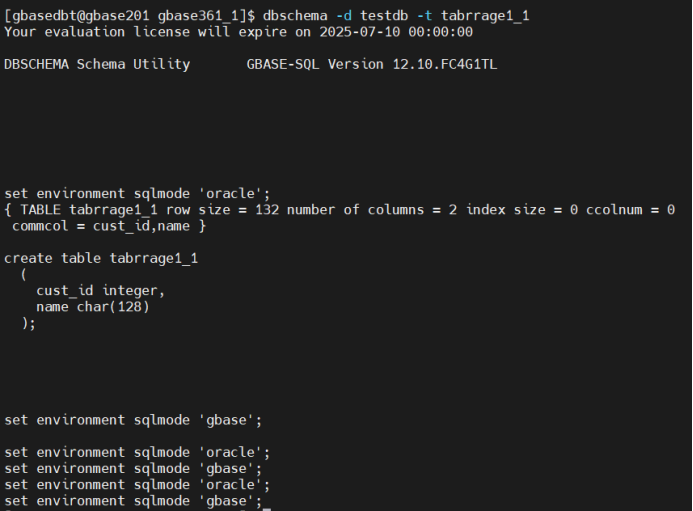Click the standalone sqlmode 'gbase' line mid-screen
The width and height of the screenshot is (693, 511).
(133, 420)
